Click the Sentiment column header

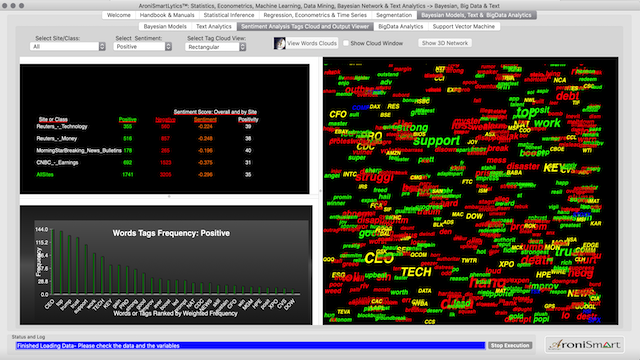point(205,120)
